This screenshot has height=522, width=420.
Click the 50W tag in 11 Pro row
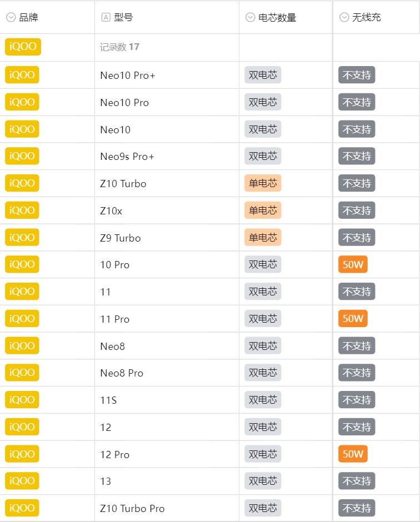click(x=353, y=319)
